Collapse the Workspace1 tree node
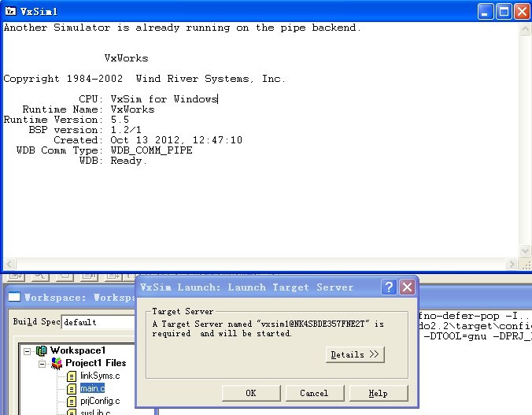Image resolution: width=532 pixels, height=415 pixels. [x=27, y=351]
